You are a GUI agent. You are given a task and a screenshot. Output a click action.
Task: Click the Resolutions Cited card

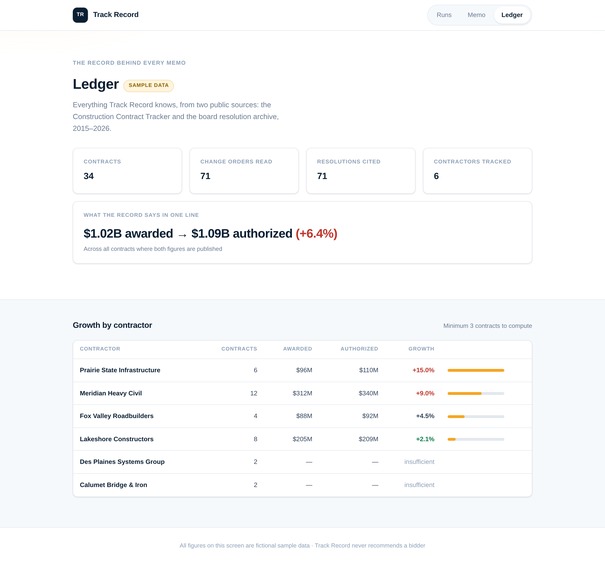[361, 171]
